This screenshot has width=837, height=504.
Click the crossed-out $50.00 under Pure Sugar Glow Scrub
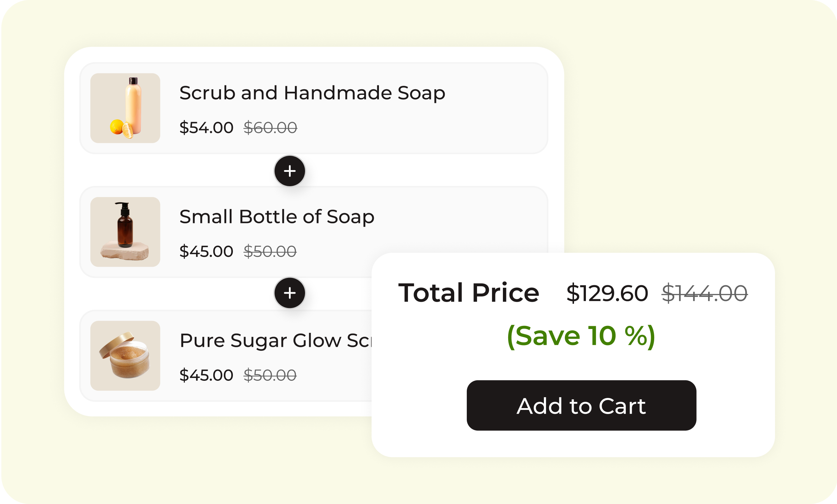click(270, 375)
